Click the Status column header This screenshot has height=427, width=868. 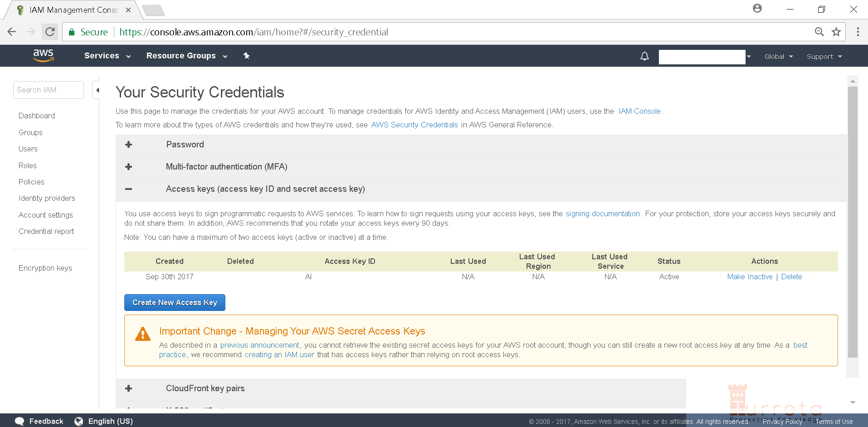pyautogui.click(x=669, y=261)
